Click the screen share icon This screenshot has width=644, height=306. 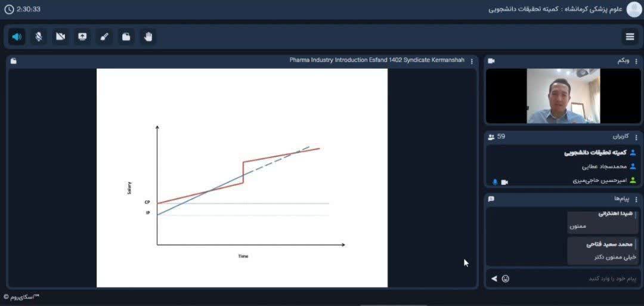click(82, 37)
